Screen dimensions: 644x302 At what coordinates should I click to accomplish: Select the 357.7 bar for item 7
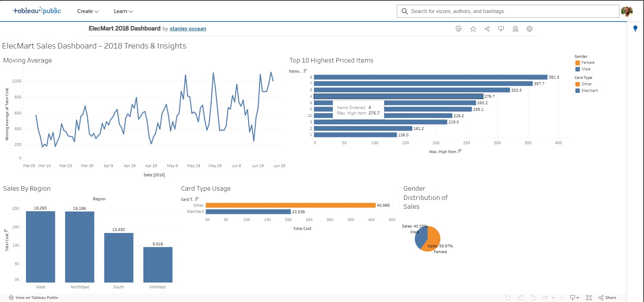(423, 84)
